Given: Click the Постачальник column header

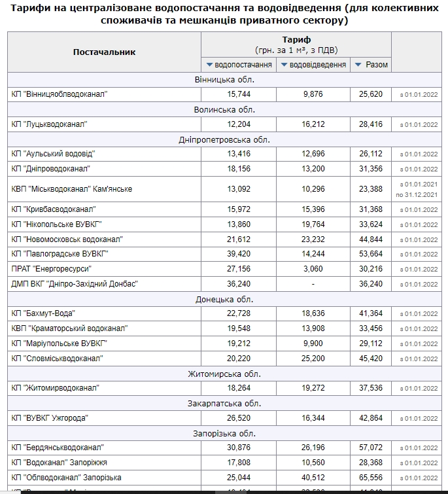Looking at the screenshot, I should (104, 52).
